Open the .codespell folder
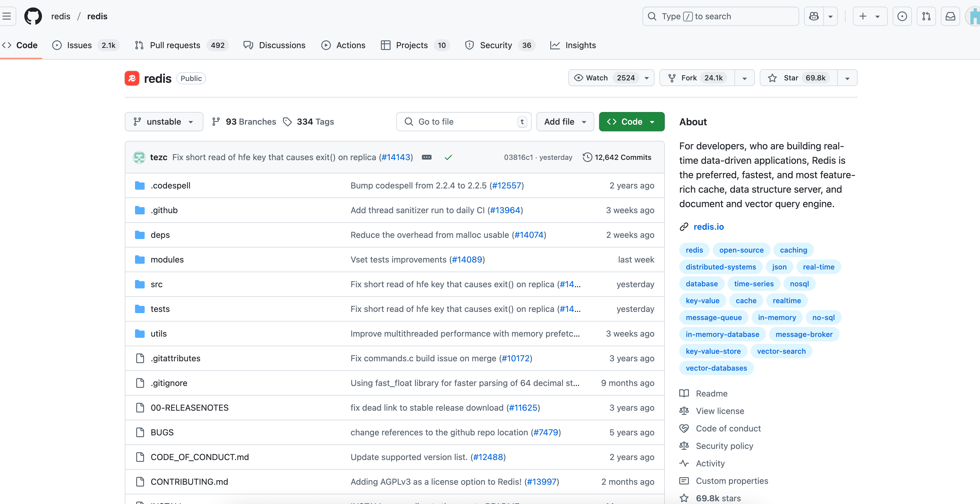The width and height of the screenshot is (980, 504). click(171, 185)
